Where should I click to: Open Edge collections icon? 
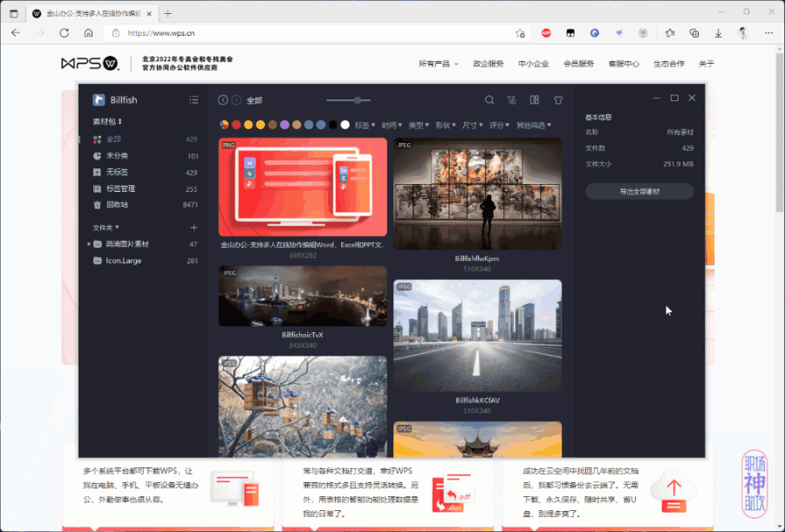(694, 33)
